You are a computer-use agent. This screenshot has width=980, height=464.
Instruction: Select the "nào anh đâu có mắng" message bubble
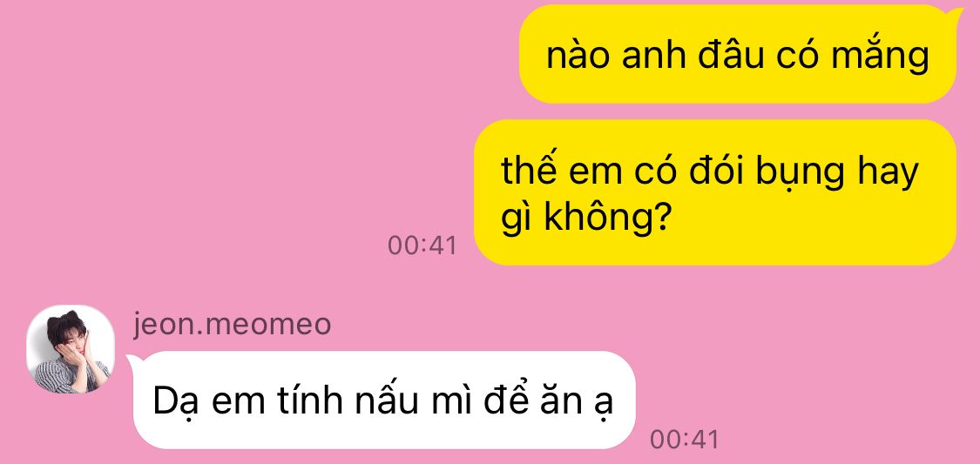tap(738, 54)
